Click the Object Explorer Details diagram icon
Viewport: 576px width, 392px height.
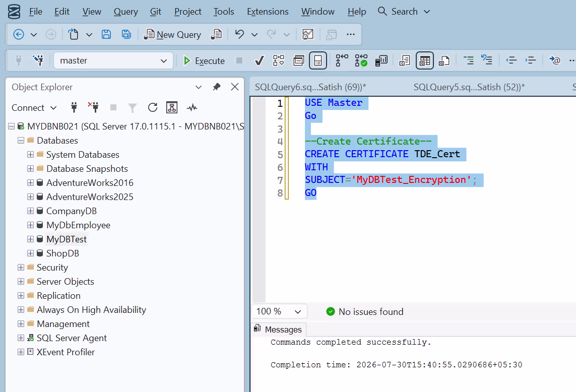pyautogui.click(x=172, y=108)
